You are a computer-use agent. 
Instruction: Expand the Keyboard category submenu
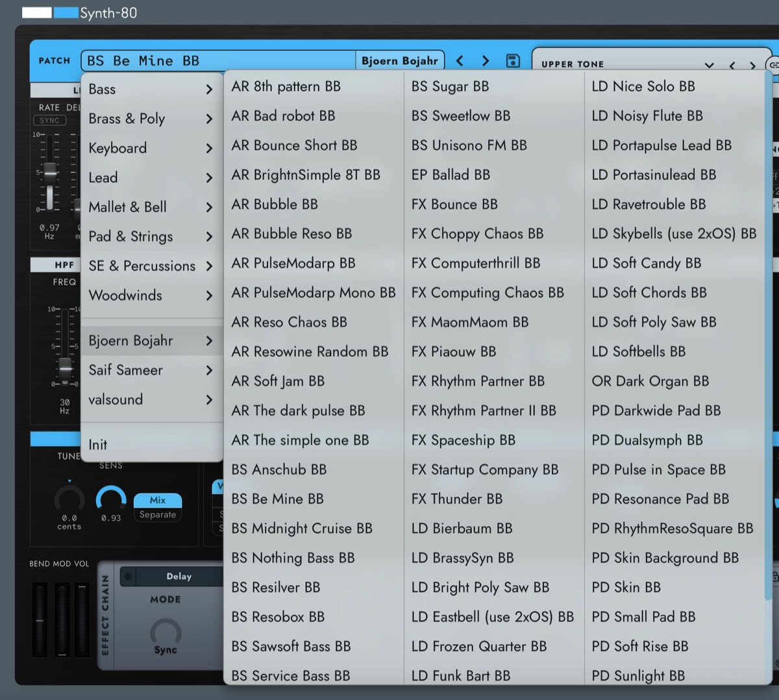(x=152, y=148)
